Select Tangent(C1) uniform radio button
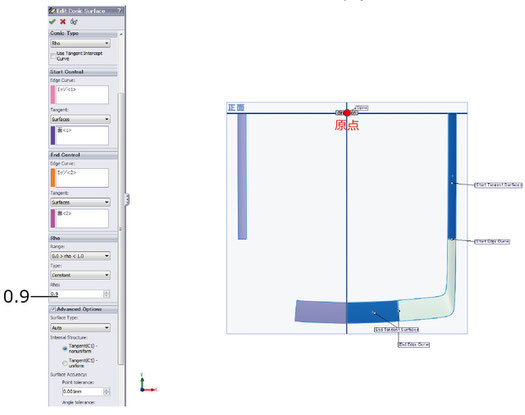Viewport: 525px width, 415px height. [65, 363]
